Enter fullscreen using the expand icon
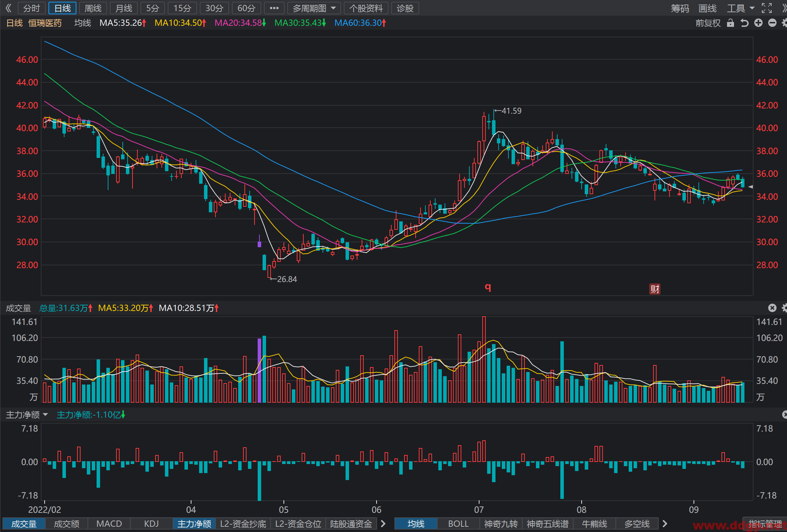787x532 pixels. pyautogui.click(x=767, y=8)
